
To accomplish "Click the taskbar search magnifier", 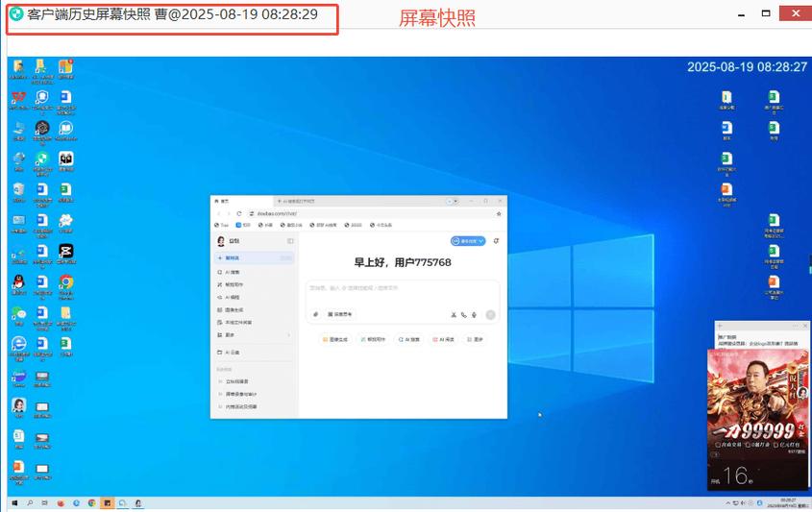I will pyautogui.click(x=30, y=502).
